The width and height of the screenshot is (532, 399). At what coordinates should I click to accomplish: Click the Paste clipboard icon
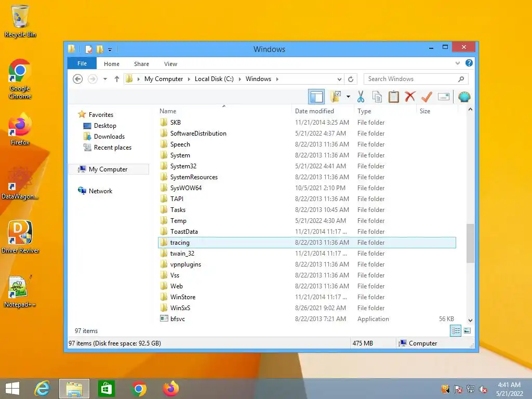(x=394, y=97)
